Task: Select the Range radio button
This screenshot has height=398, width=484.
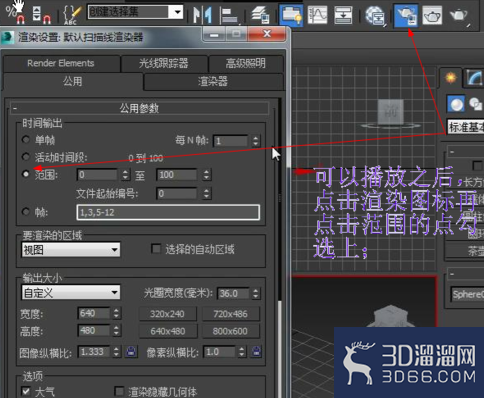Action: (x=26, y=174)
